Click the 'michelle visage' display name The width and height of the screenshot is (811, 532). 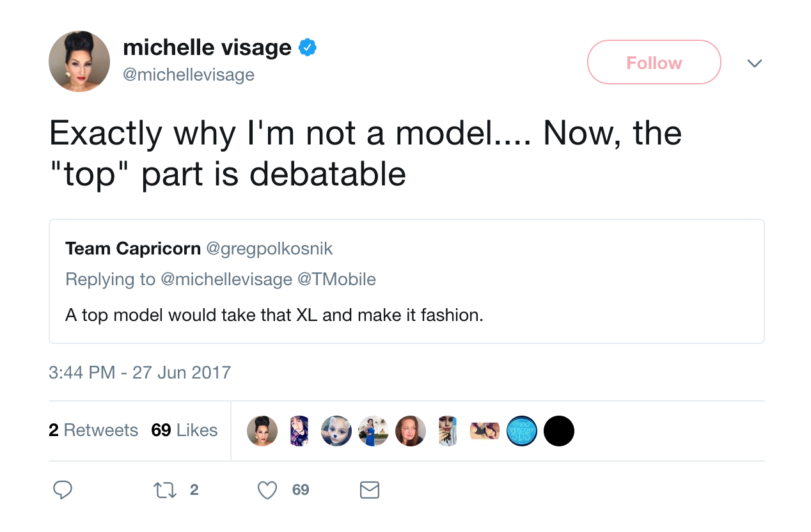pyautogui.click(x=207, y=47)
